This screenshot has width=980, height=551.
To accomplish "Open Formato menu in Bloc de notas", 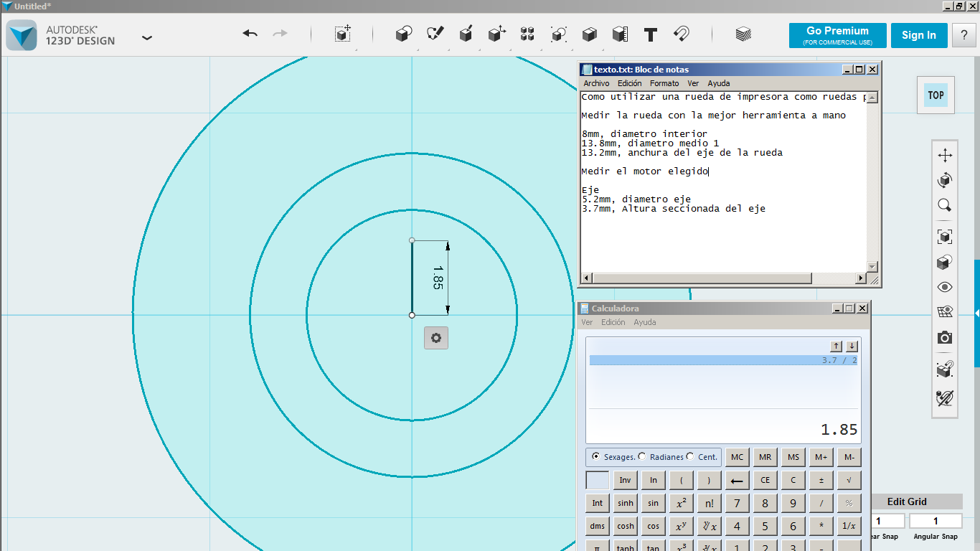I will point(664,83).
